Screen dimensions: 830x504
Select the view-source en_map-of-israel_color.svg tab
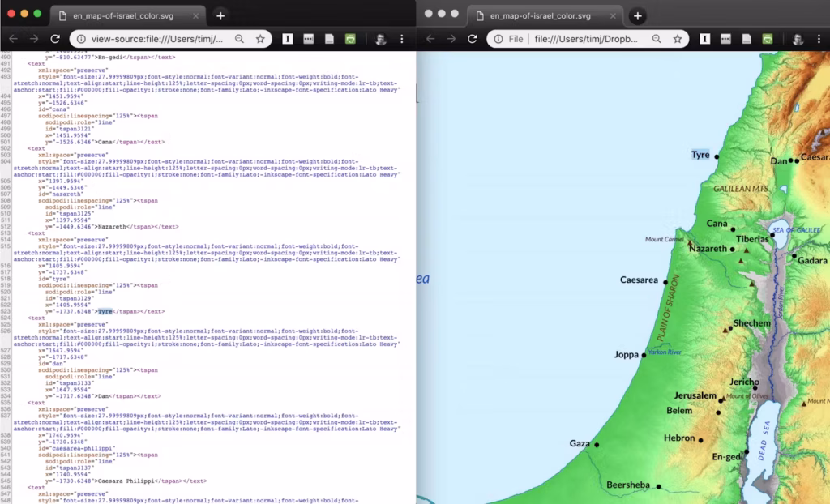pyautogui.click(x=122, y=16)
